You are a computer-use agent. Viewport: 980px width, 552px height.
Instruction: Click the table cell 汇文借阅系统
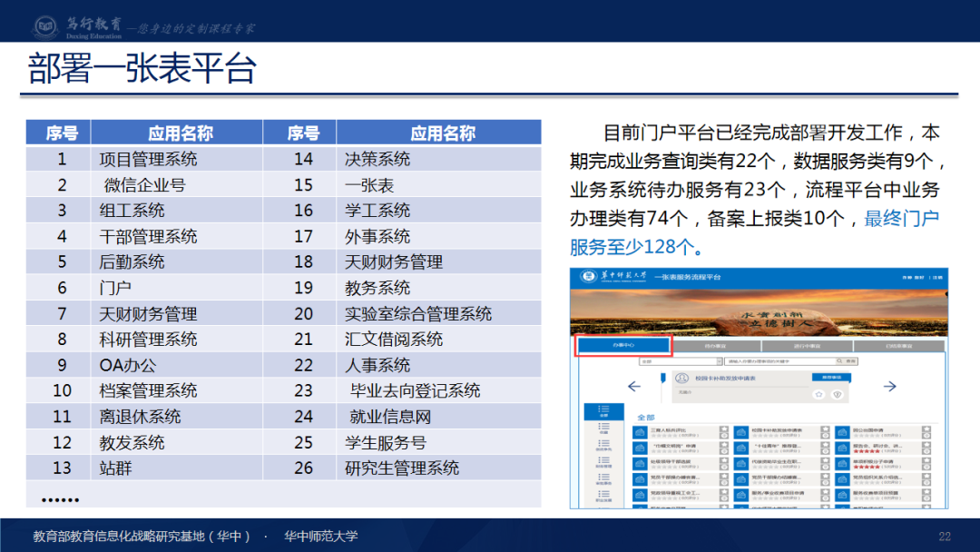(x=394, y=340)
